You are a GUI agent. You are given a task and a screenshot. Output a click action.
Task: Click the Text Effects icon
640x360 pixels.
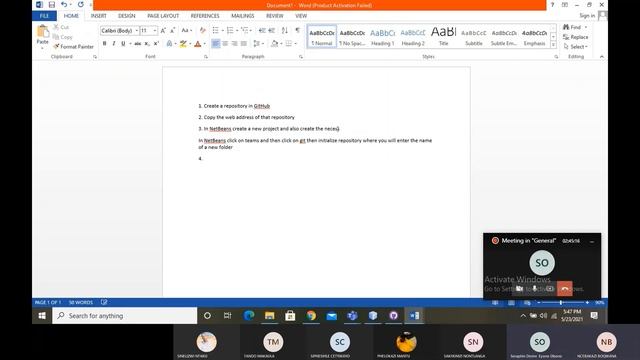click(x=169, y=44)
